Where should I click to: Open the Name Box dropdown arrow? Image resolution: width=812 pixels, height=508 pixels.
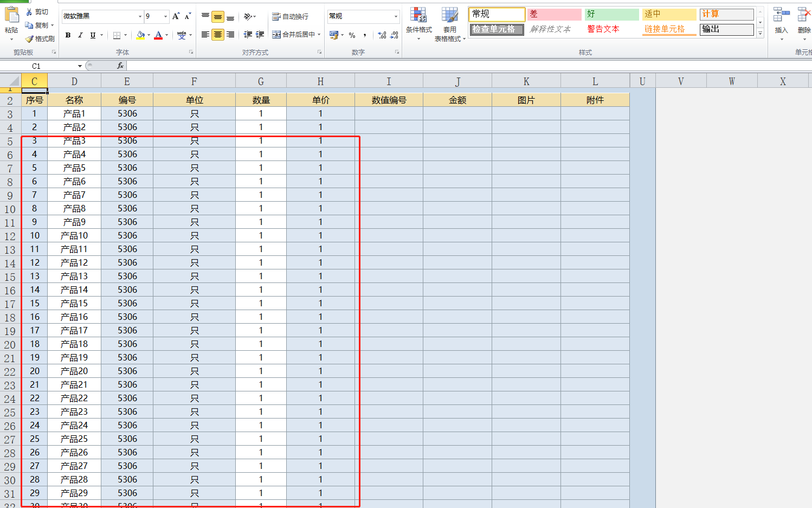point(80,66)
